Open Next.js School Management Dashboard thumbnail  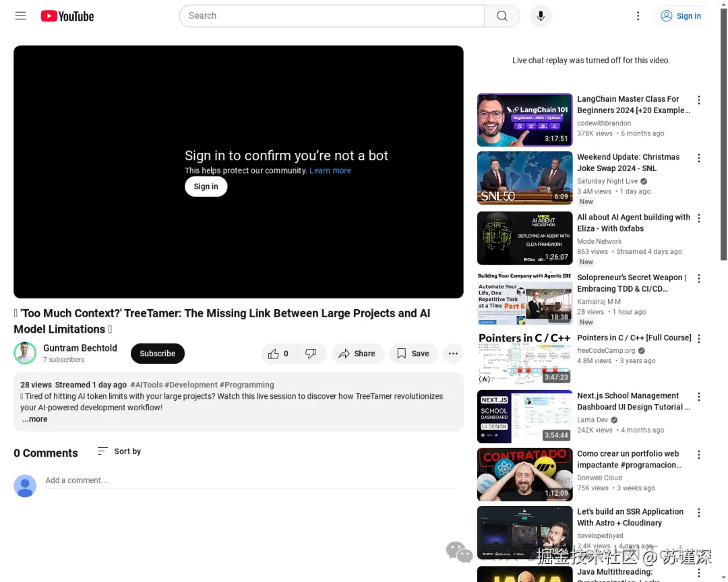point(524,416)
